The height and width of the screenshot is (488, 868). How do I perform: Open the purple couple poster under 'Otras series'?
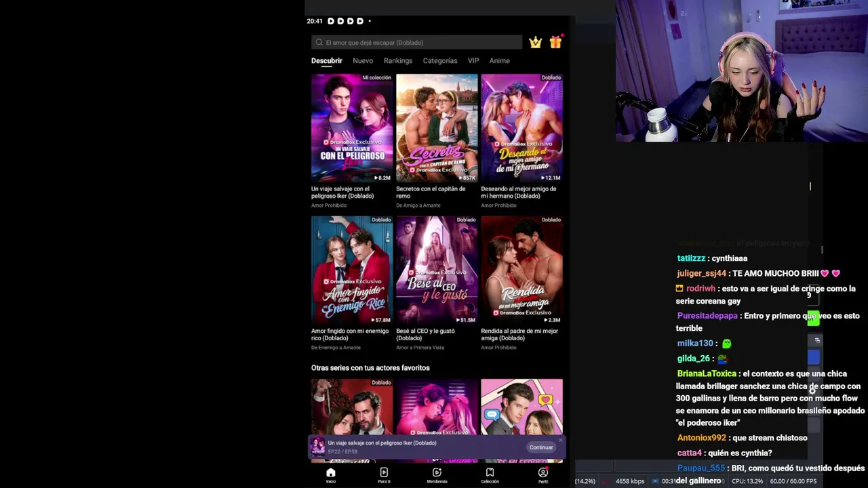(437, 407)
